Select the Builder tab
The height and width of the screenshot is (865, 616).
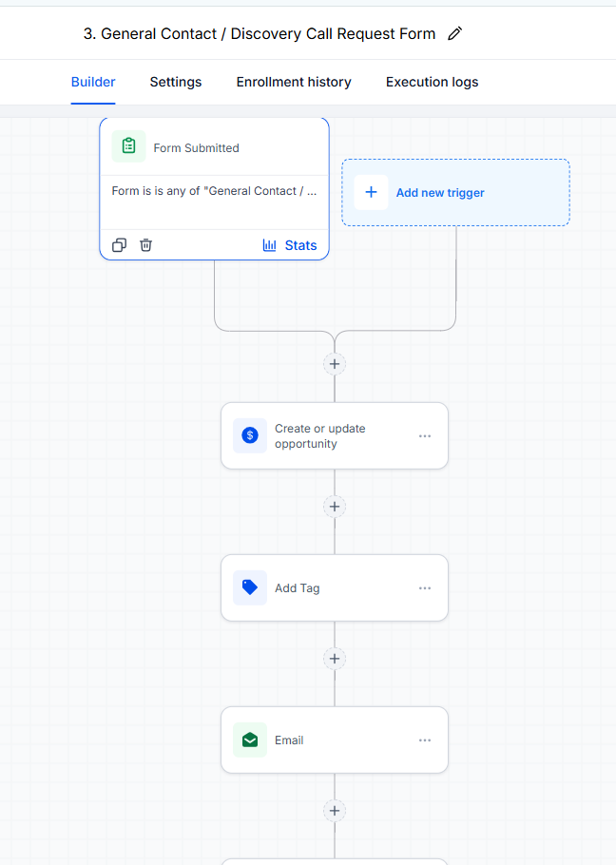point(93,82)
